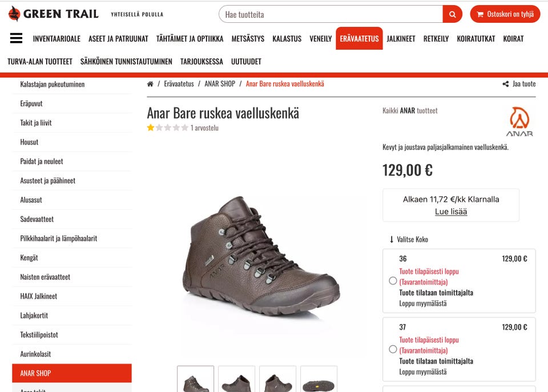The width and height of the screenshot is (548, 392).
Task: Click the Jaa tuote share icon
Action: coord(506,84)
